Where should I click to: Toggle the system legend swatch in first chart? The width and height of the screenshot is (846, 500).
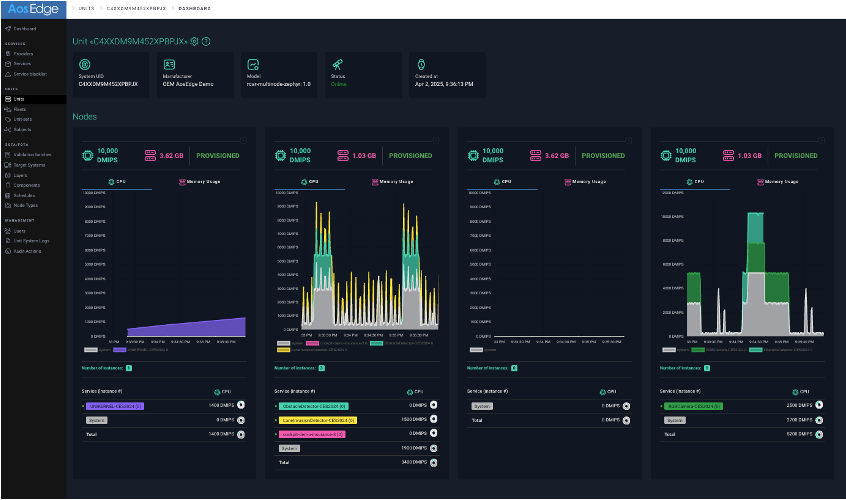[91, 350]
